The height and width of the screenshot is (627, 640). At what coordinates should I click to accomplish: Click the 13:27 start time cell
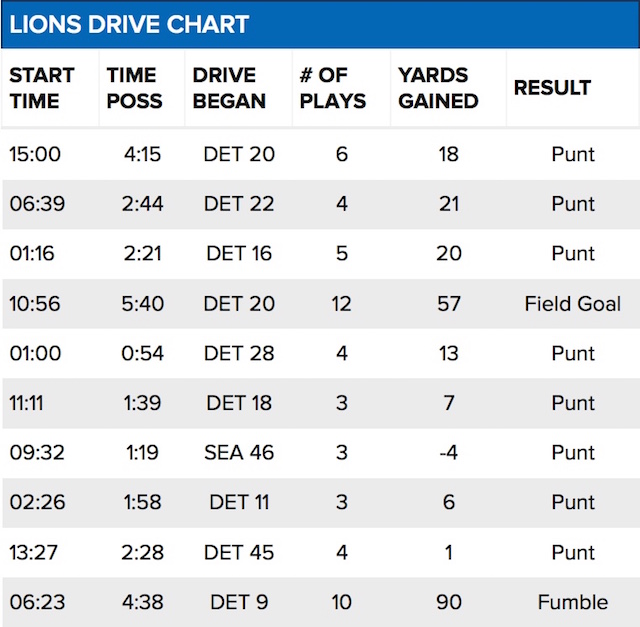34,553
